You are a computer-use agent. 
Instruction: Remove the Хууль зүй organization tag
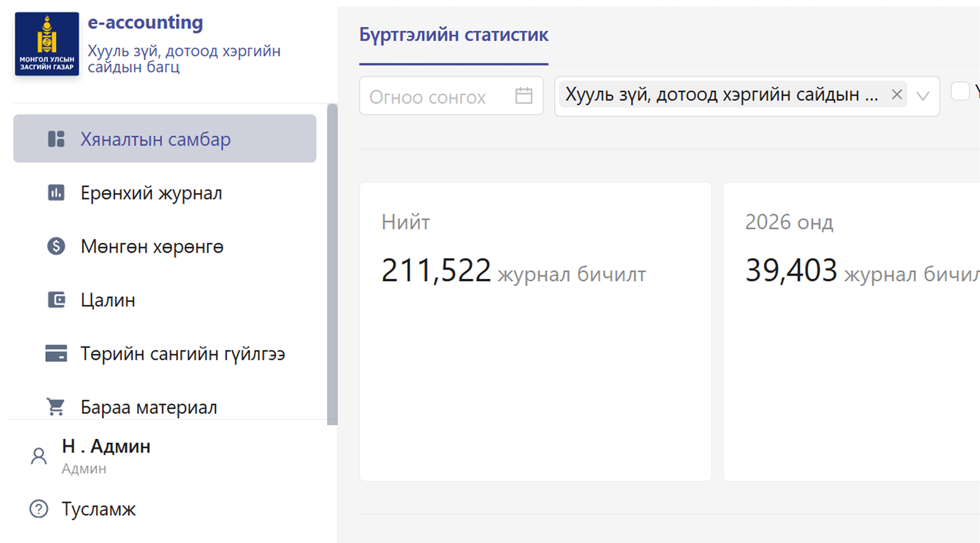coord(897,94)
